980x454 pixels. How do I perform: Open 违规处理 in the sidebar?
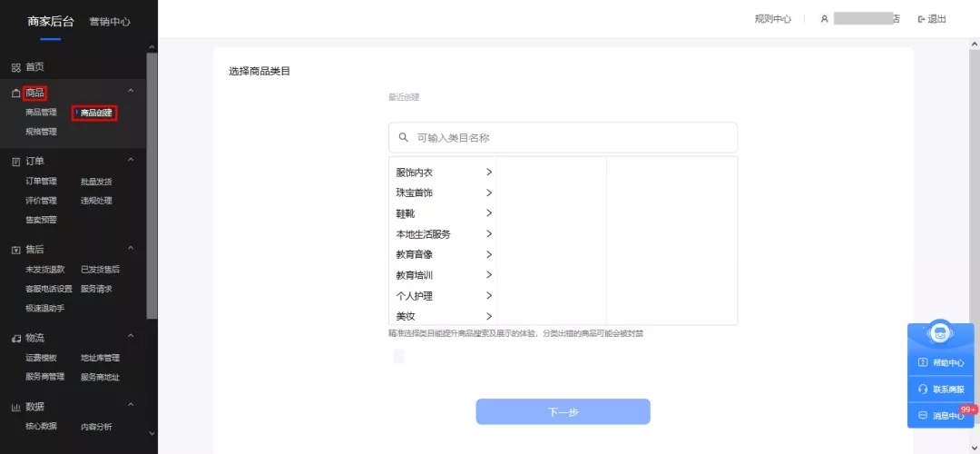tap(96, 201)
